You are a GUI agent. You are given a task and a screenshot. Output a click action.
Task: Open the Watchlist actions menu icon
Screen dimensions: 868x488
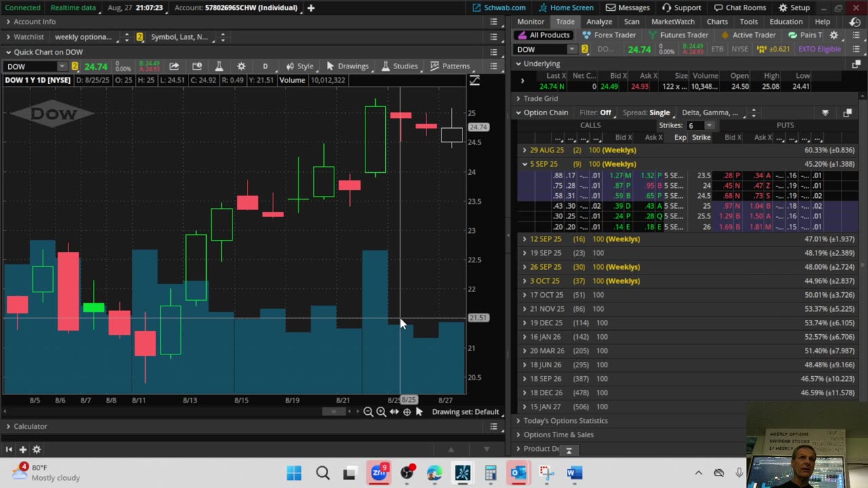pos(494,37)
